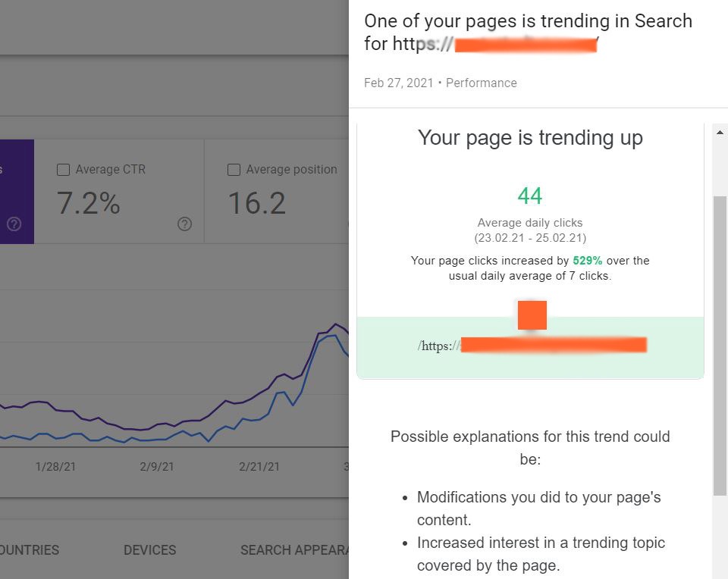728x579 pixels.
Task: Click the orange bar above the trending page row
Action: tap(532, 314)
